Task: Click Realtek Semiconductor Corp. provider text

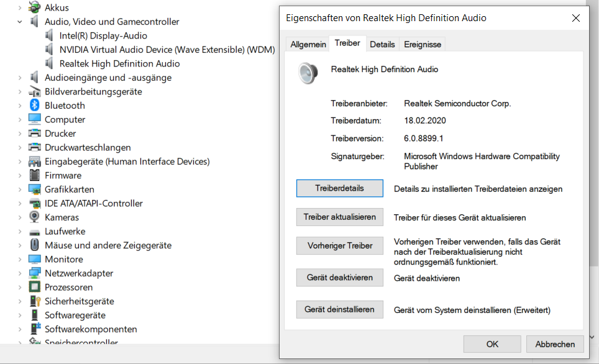Action: (x=457, y=104)
